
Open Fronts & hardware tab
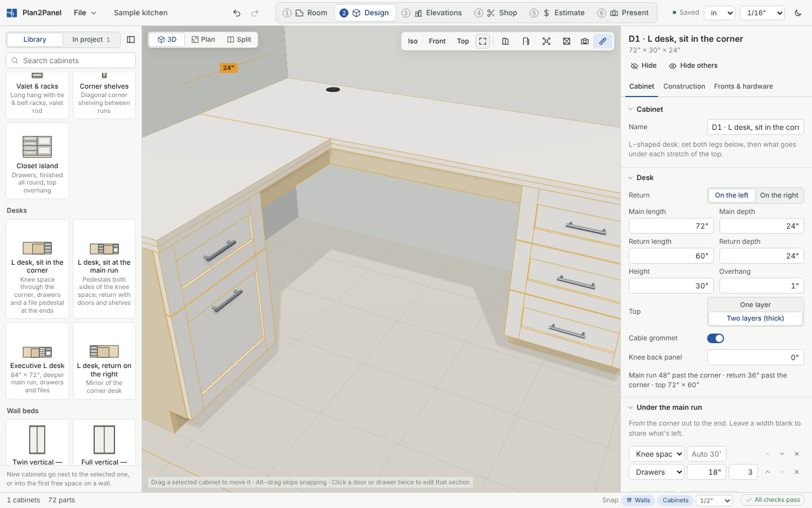pyautogui.click(x=743, y=86)
